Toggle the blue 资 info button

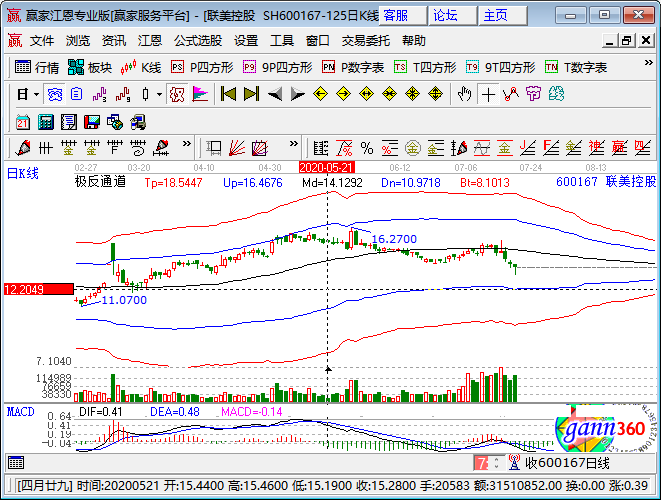click(x=55, y=94)
